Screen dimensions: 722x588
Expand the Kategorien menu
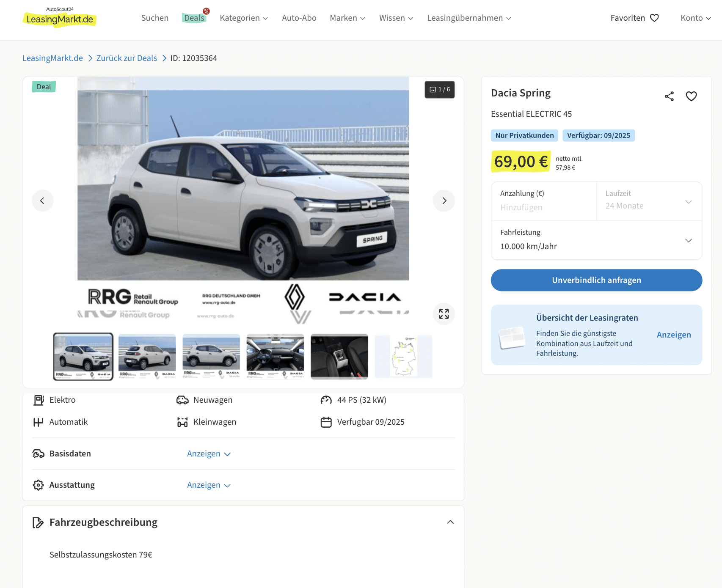[x=244, y=18]
